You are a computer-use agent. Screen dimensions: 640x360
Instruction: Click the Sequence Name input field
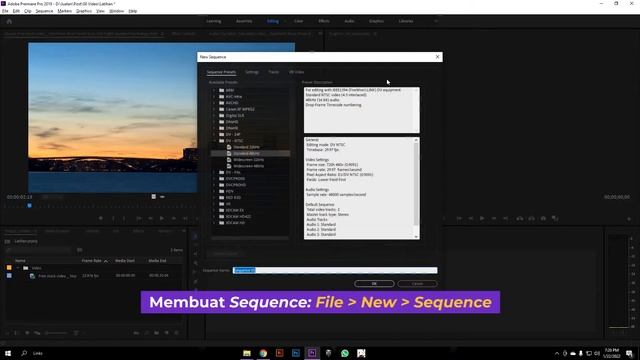pyautogui.click(x=335, y=270)
